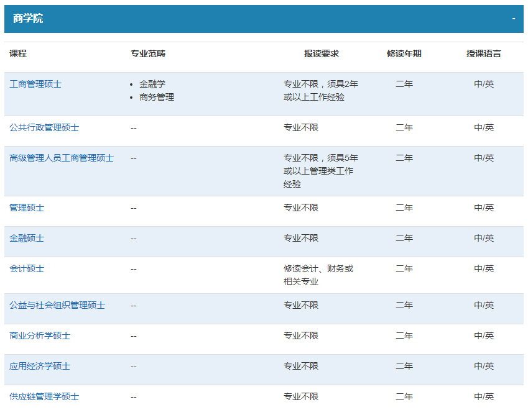
Task: Open the 管理硕士 course link
Action: point(27,208)
